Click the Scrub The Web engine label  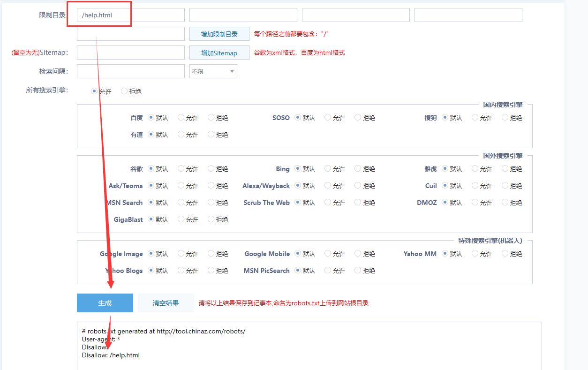tap(266, 203)
